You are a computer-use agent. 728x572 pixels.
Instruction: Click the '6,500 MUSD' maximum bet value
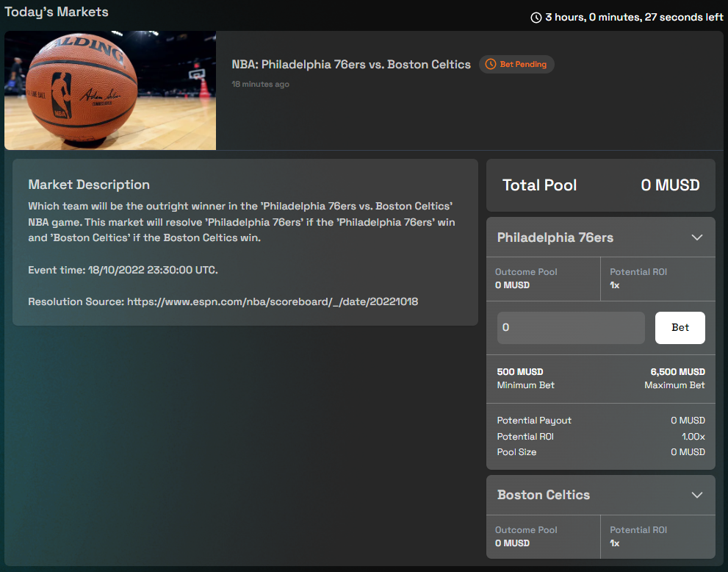(678, 372)
